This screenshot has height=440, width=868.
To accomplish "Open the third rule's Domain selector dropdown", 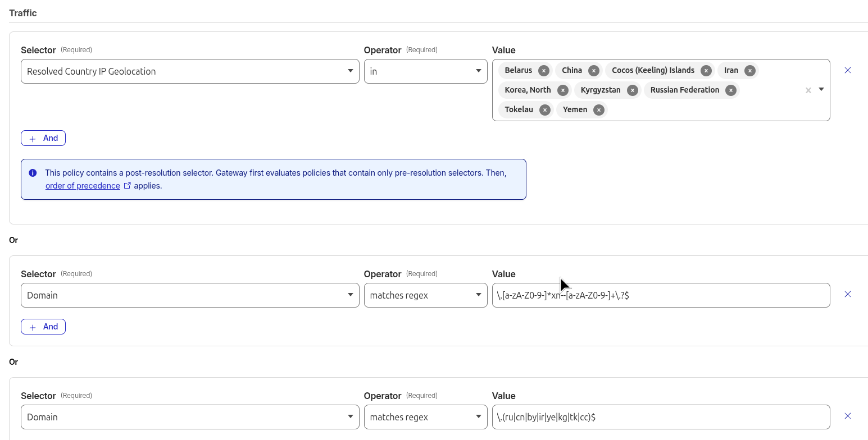I will point(190,417).
